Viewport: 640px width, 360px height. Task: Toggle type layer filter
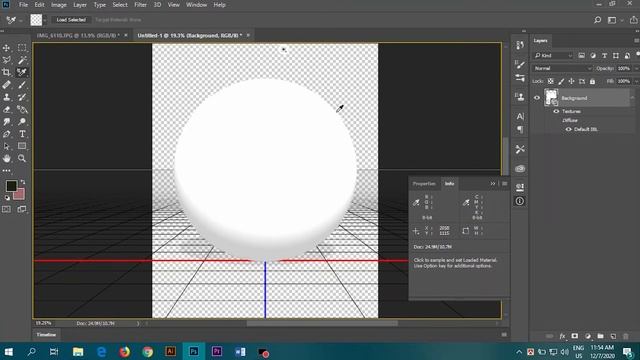pyautogui.click(x=604, y=56)
